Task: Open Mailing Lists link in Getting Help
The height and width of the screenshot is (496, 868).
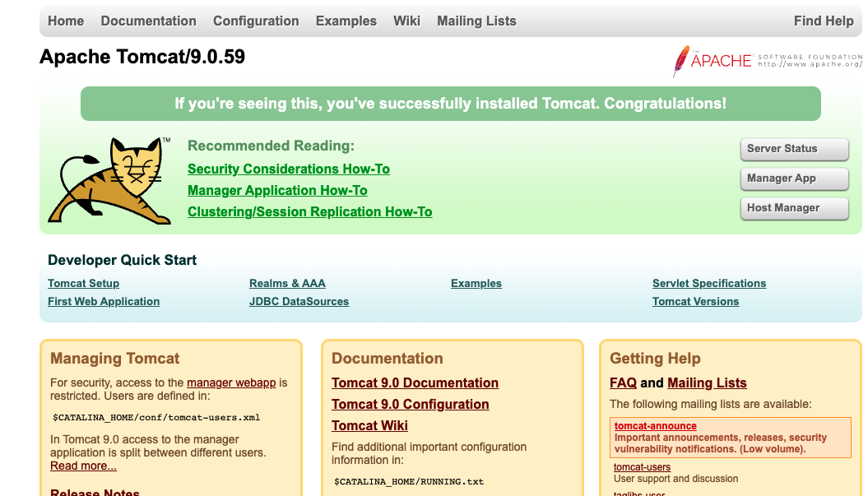Action: (707, 383)
